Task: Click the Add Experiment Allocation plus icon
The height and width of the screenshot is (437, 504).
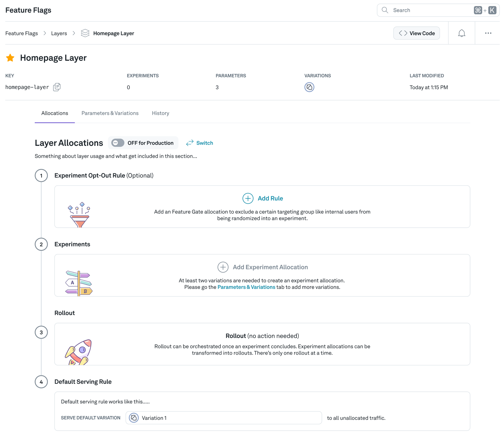Action: pyautogui.click(x=223, y=267)
